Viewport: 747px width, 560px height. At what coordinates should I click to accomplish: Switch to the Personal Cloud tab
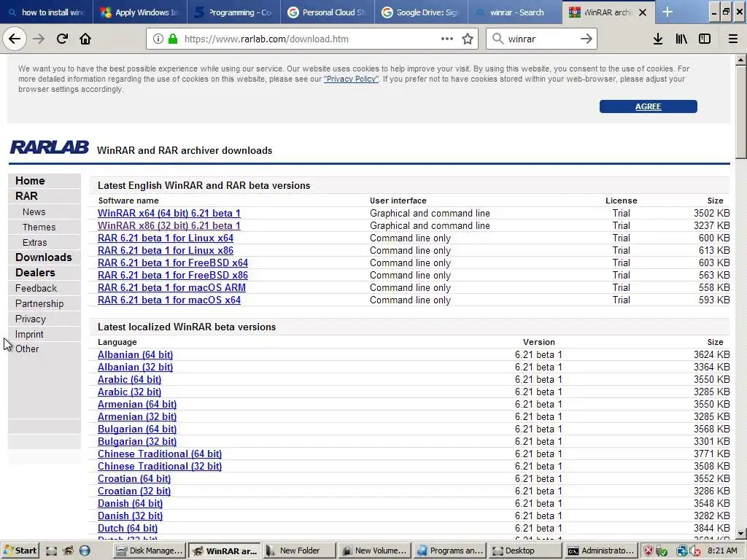(328, 12)
